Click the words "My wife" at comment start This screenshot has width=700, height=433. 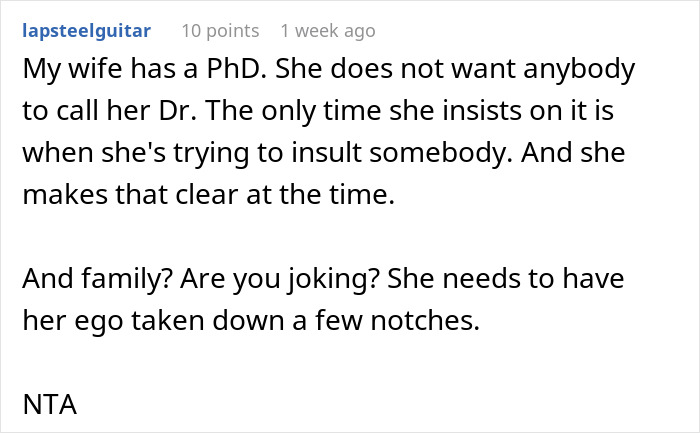(72, 70)
